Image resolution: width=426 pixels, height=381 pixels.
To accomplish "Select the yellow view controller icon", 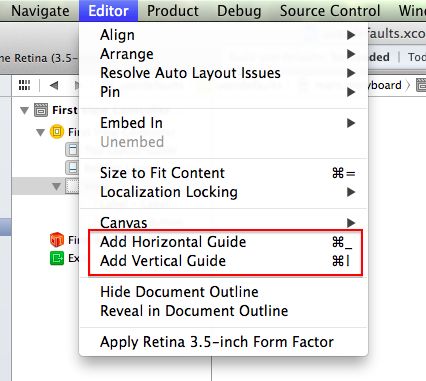I will (57, 132).
